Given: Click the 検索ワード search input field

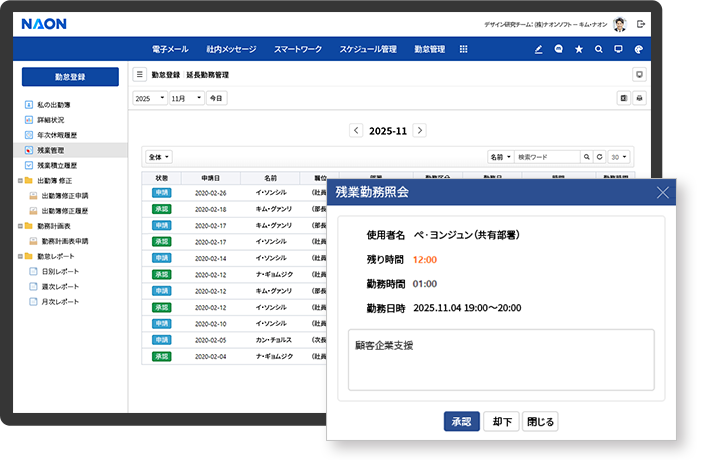Looking at the screenshot, I should (x=547, y=157).
